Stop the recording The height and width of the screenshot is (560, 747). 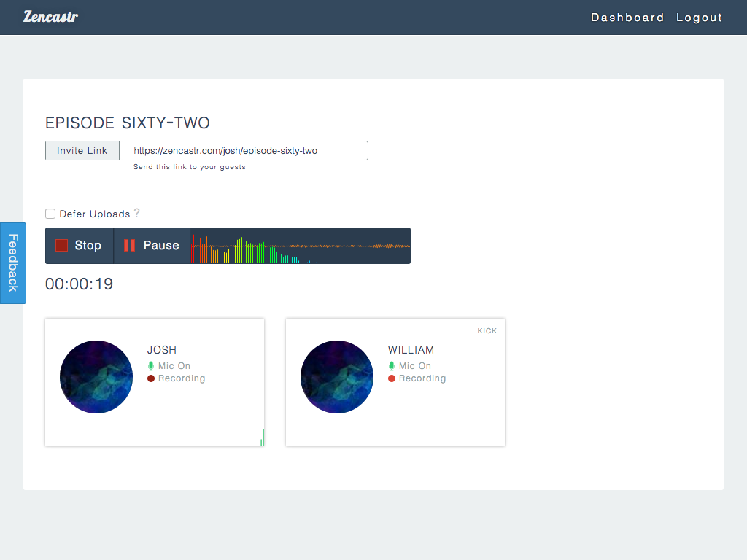pos(79,246)
